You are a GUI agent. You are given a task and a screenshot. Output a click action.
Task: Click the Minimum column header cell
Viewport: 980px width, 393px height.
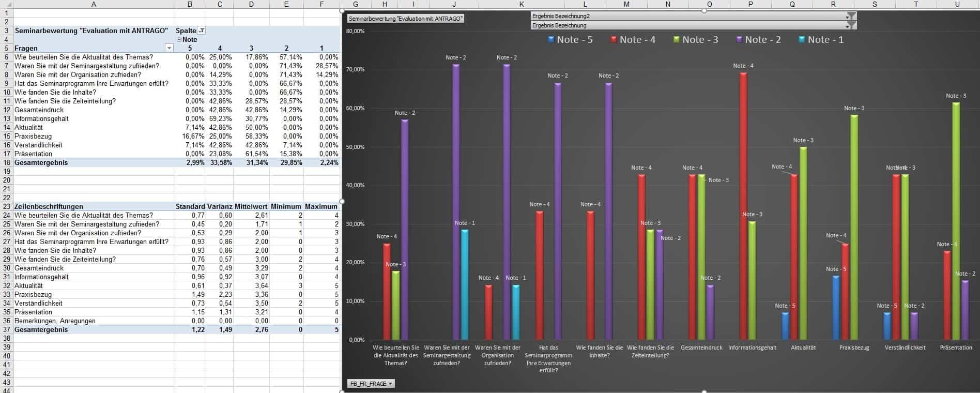point(286,206)
